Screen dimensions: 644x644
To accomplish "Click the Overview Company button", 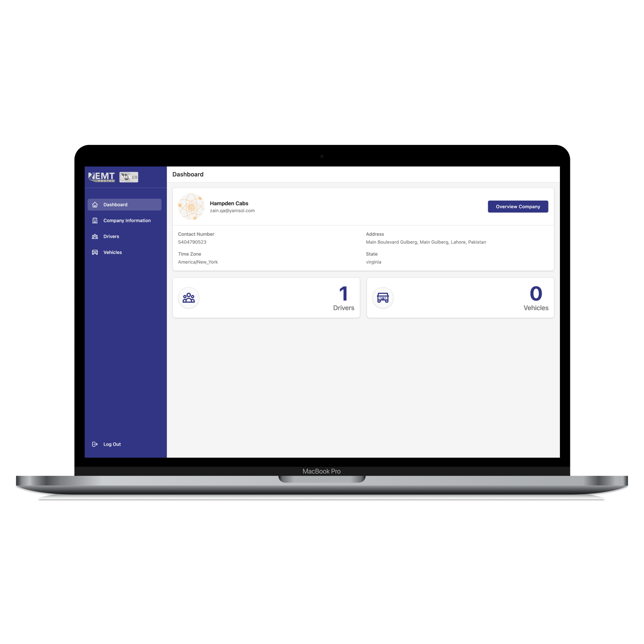I will 518,206.
